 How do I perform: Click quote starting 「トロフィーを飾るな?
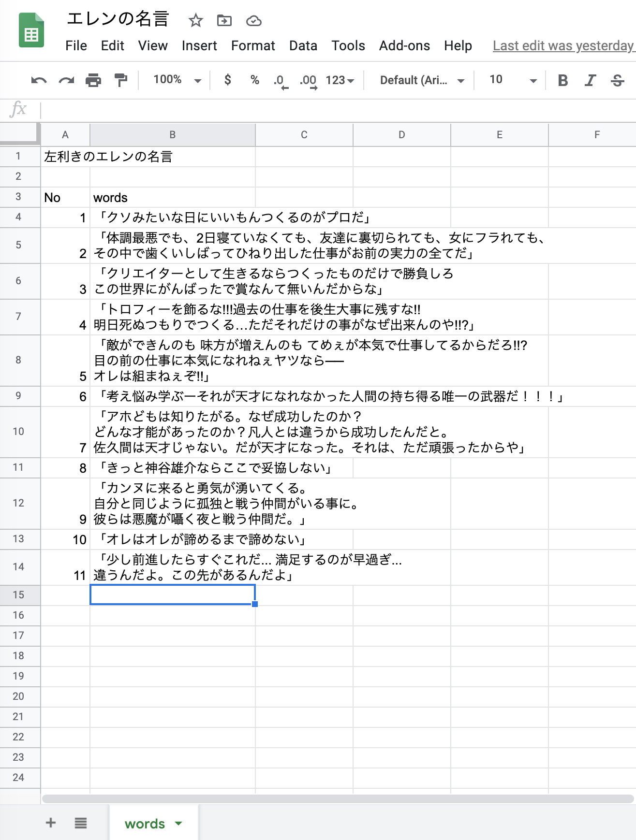[x=284, y=317]
